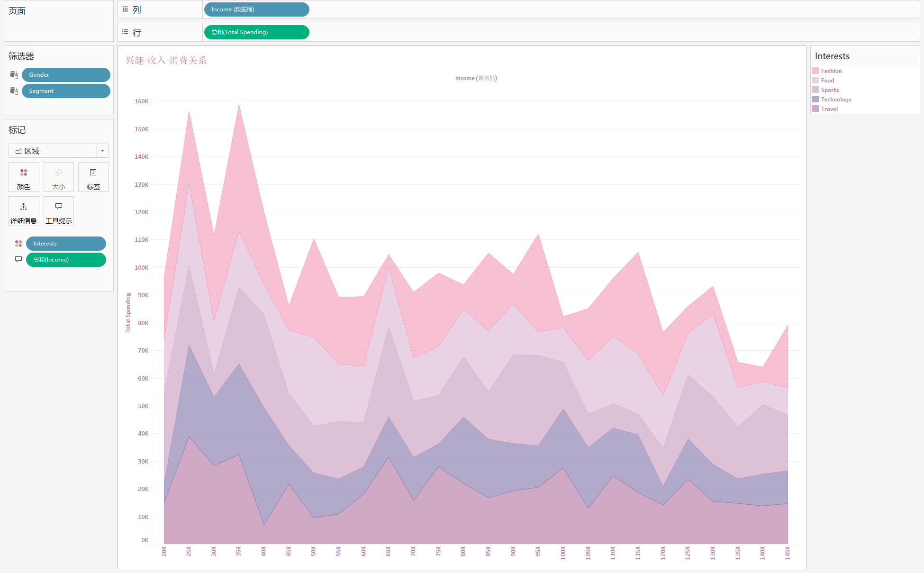The image size is (924, 573).
Task: Click the filter icon beside the Gender pill
Action: [14, 75]
